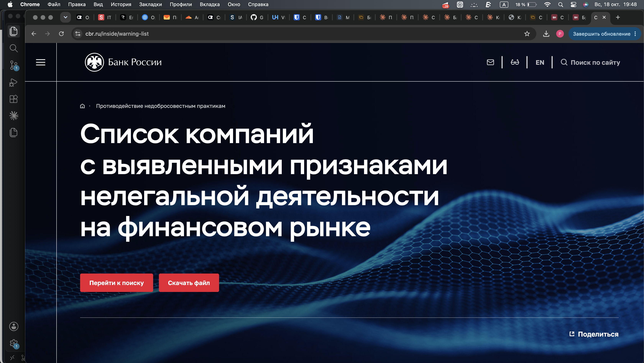Expand the tab search chevron

click(x=66, y=17)
